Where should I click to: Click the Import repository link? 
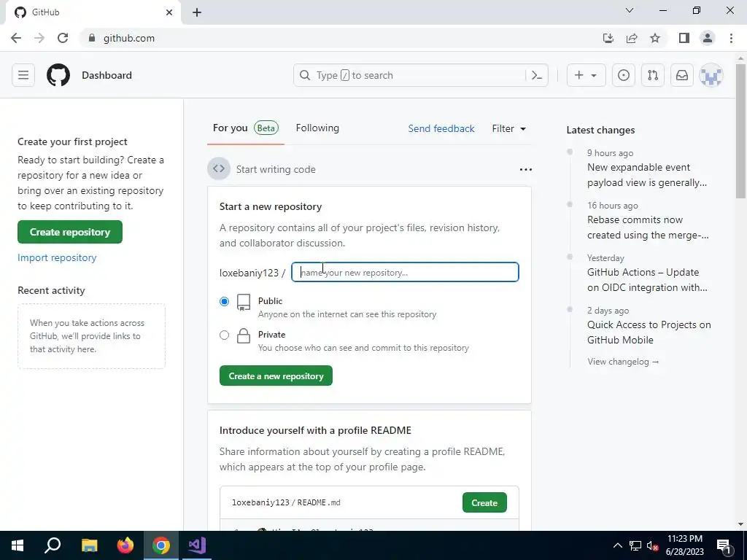click(x=57, y=257)
